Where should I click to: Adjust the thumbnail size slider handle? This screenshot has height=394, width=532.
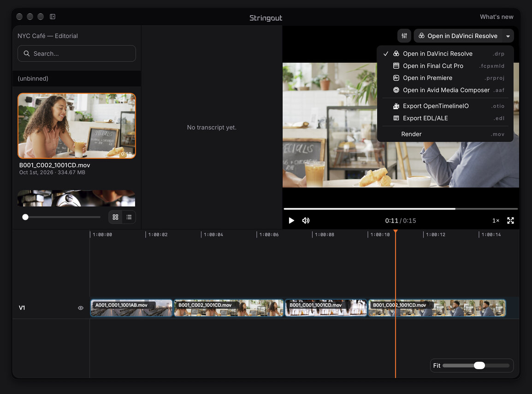[x=25, y=217]
